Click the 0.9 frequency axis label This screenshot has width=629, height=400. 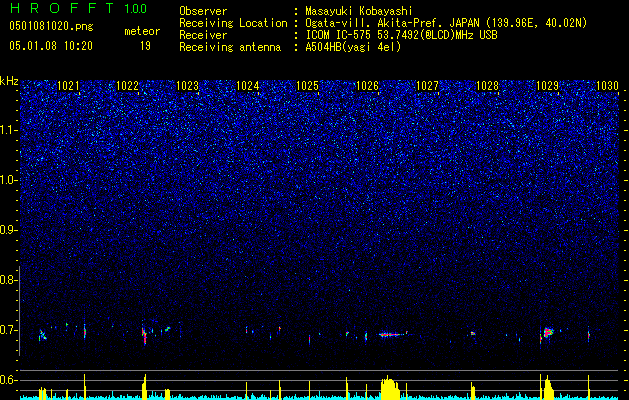coord(9,230)
